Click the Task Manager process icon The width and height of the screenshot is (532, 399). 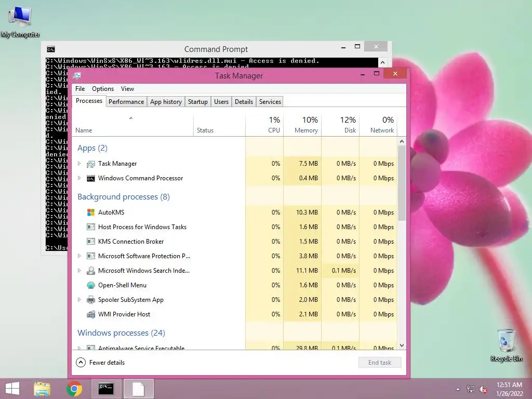(90, 164)
